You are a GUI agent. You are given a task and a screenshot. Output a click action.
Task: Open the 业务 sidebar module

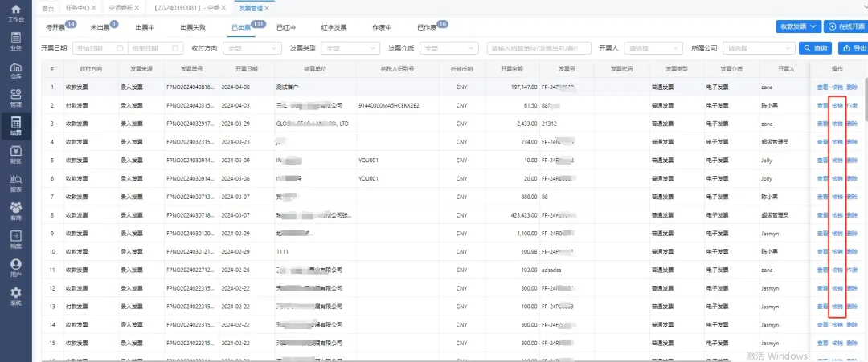pos(16,42)
